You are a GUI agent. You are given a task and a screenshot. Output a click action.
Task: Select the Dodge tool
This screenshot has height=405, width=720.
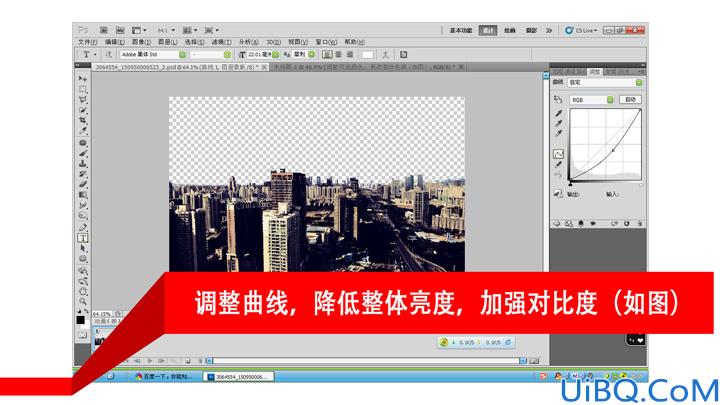83,215
